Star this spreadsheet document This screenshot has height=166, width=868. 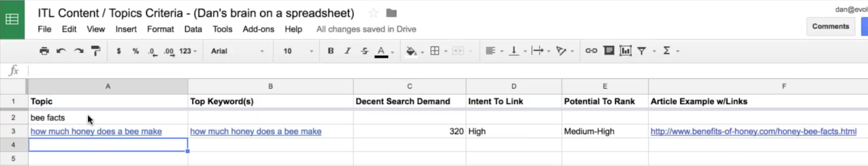coord(373,13)
